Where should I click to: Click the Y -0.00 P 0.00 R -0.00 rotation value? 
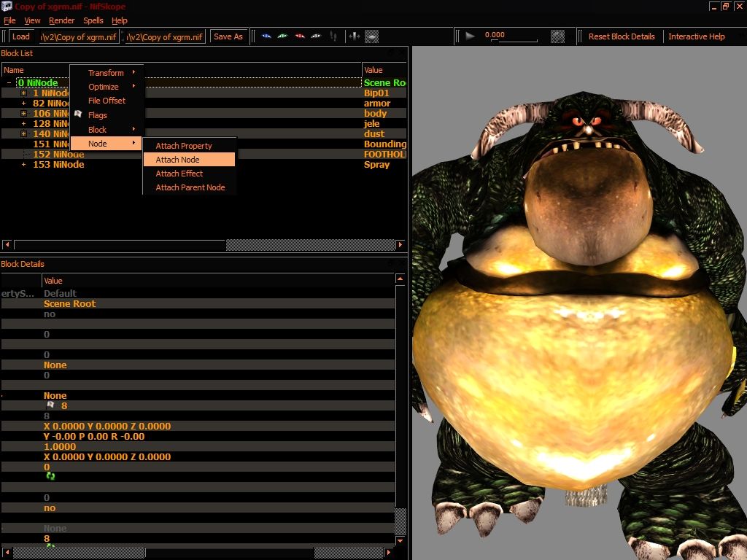click(x=94, y=436)
